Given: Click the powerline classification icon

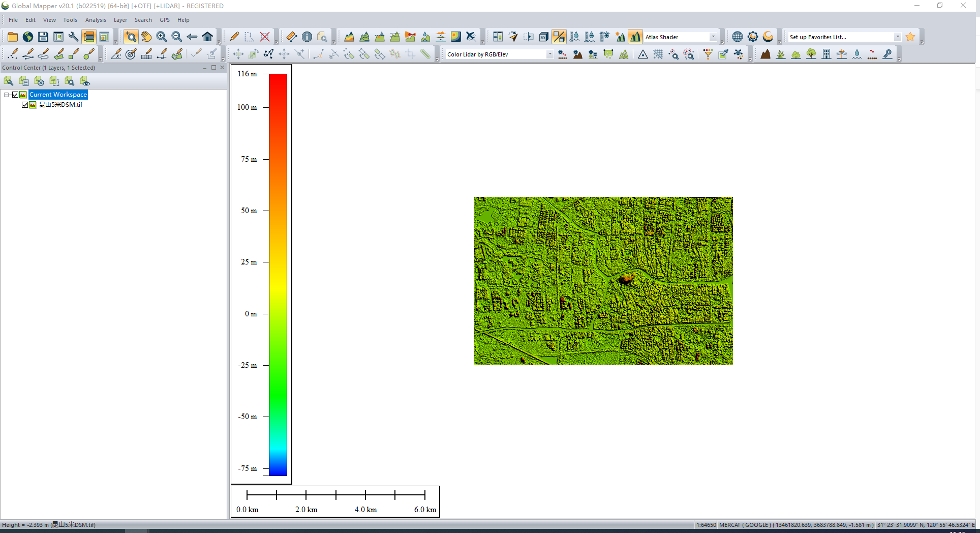Looking at the screenshot, I should point(842,54).
